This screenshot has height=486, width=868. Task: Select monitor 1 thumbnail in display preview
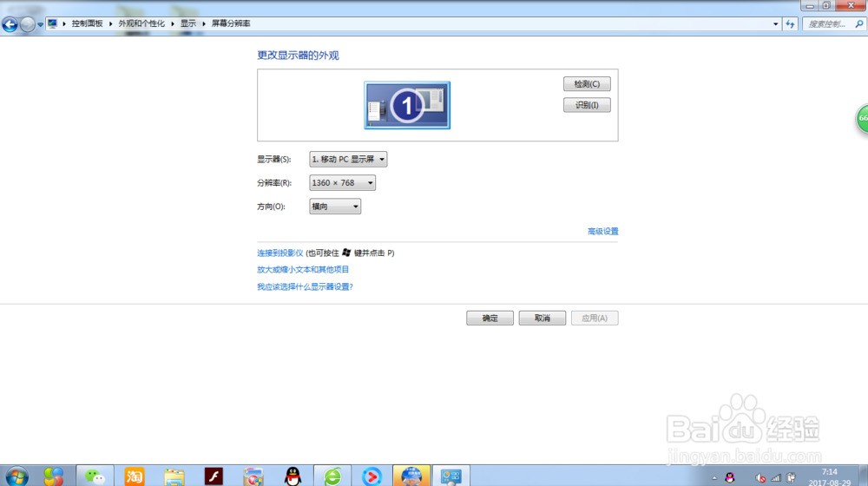click(x=407, y=105)
